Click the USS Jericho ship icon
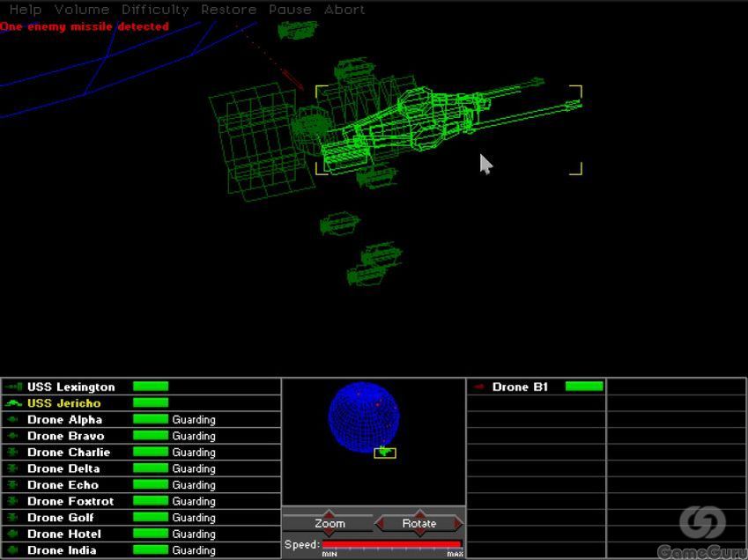 (x=13, y=403)
